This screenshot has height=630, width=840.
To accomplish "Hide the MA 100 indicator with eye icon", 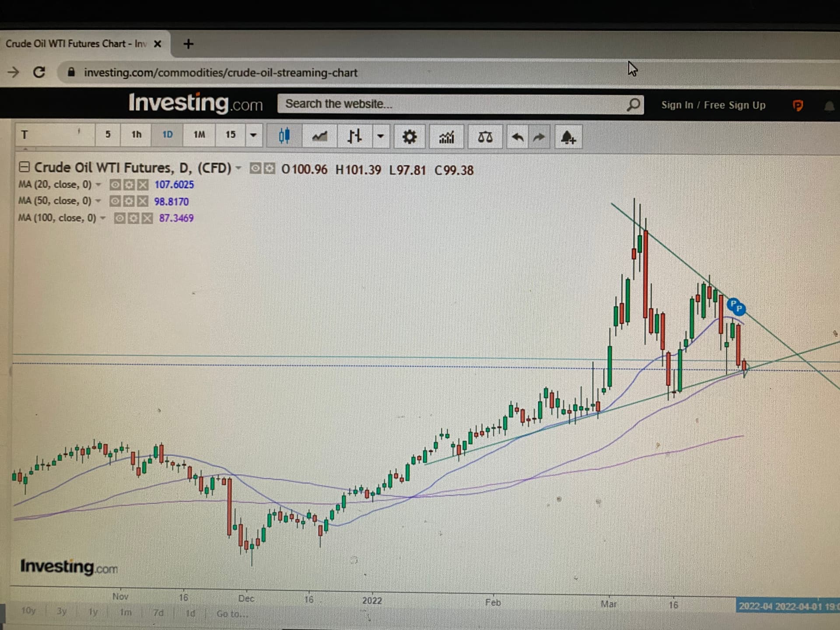I will 119,218.
